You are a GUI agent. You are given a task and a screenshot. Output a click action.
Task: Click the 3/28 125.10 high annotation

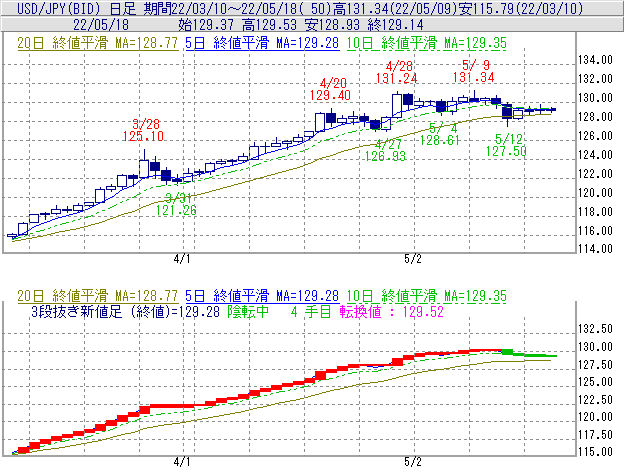[143, 130]
